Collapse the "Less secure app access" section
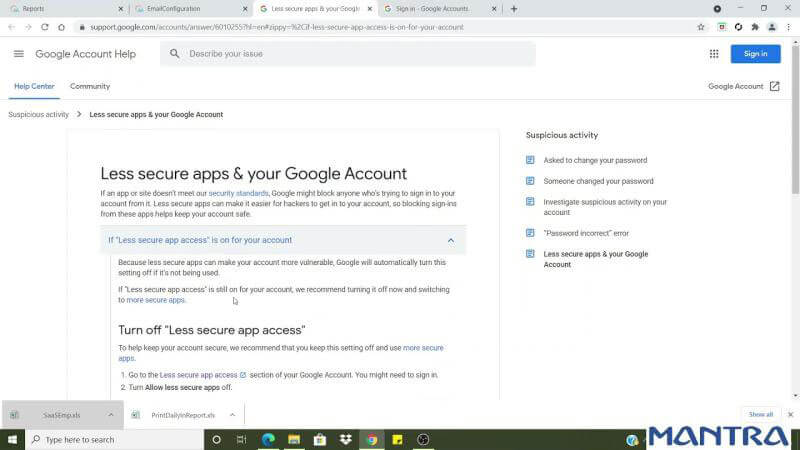 pos(450,240)
